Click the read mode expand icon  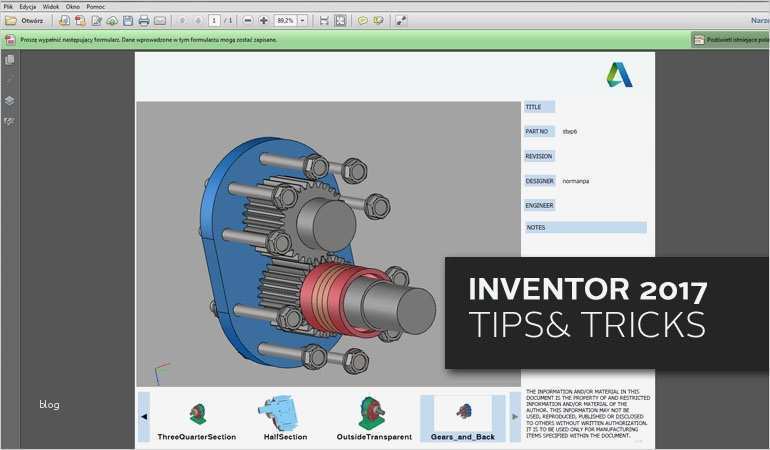coord(401,21)
